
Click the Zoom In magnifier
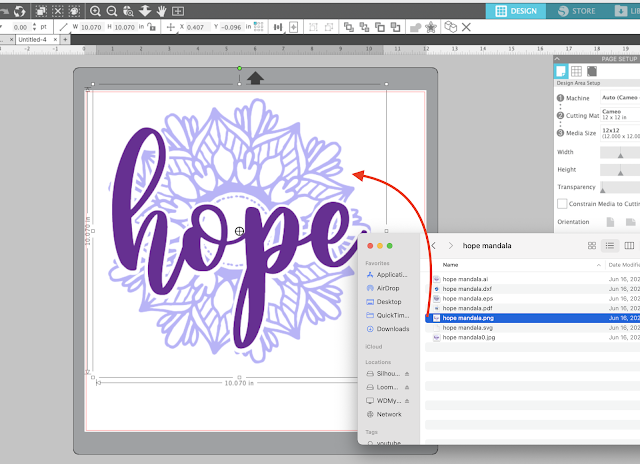point(95,11)
